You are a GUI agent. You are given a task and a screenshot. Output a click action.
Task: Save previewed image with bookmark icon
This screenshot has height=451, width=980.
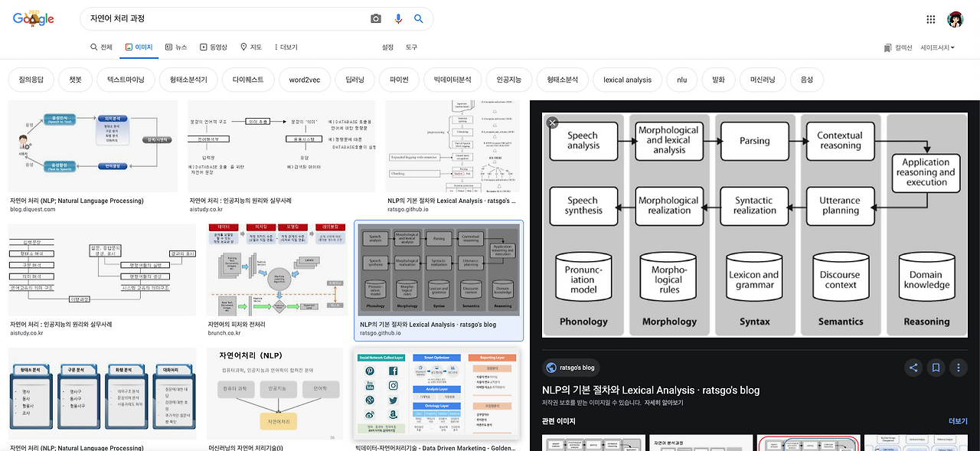pyautogui.click(x=936, y=368)
